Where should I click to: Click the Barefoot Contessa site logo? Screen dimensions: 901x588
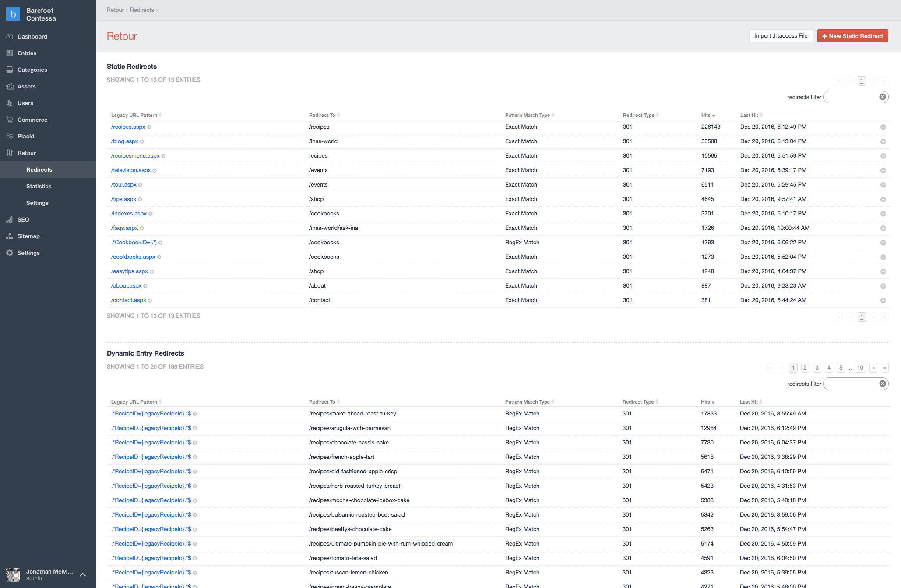point(13,14)
